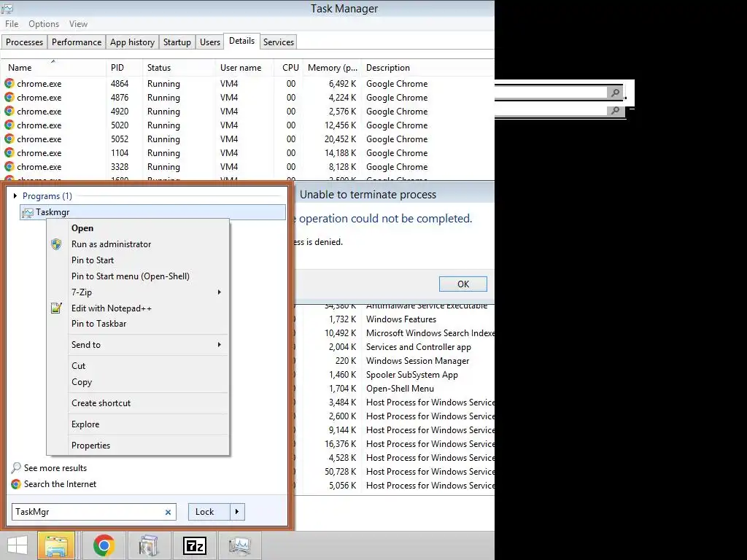The image size is (747, 560).
Task: Switch to the Users tab
Action: pos(209,42)
